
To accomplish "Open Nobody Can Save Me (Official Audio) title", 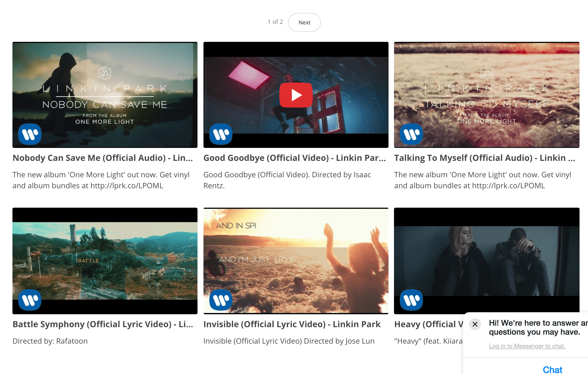I will pos(103,158).
